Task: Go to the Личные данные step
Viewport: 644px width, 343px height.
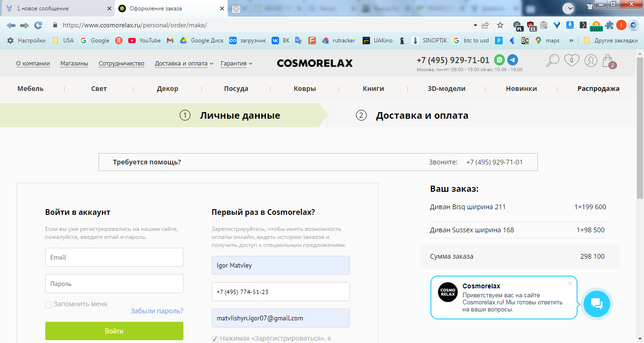Action: [230, 115]
